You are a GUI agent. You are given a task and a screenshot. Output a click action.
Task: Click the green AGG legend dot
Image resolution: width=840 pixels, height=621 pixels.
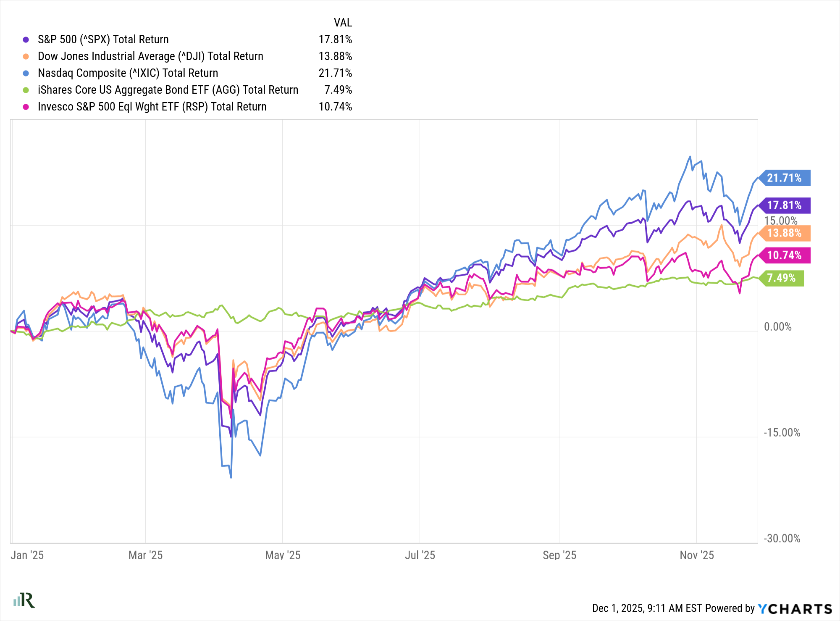pyautogui.click(x=26, y=90)
